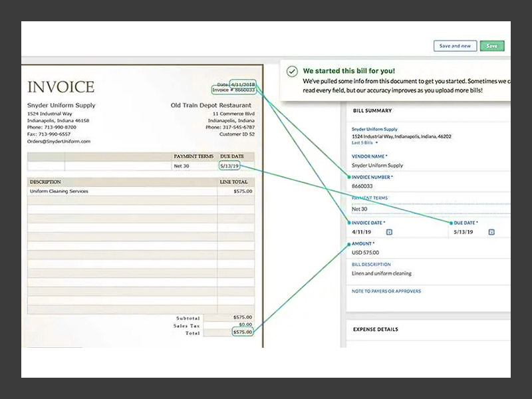This screenshot has height=399, width=532.
Task: Click the Sales Tax $0.00 value
Action: 245,325
